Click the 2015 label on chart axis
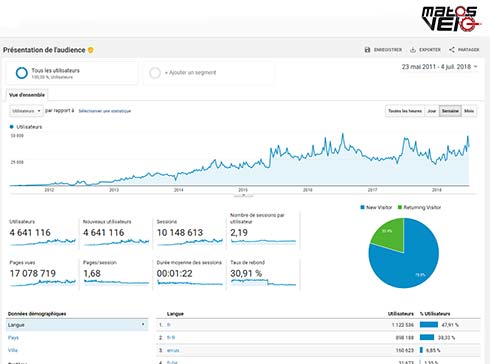The image size is (490, 364). [x=243, y=190]
